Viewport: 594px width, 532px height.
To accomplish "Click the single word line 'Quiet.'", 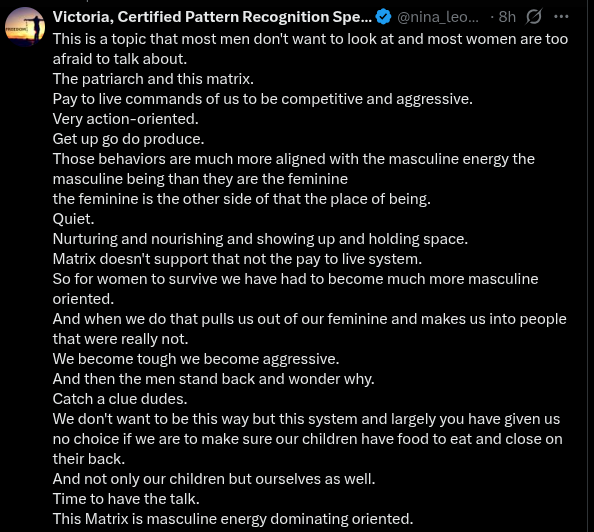I will click(73, 219).
